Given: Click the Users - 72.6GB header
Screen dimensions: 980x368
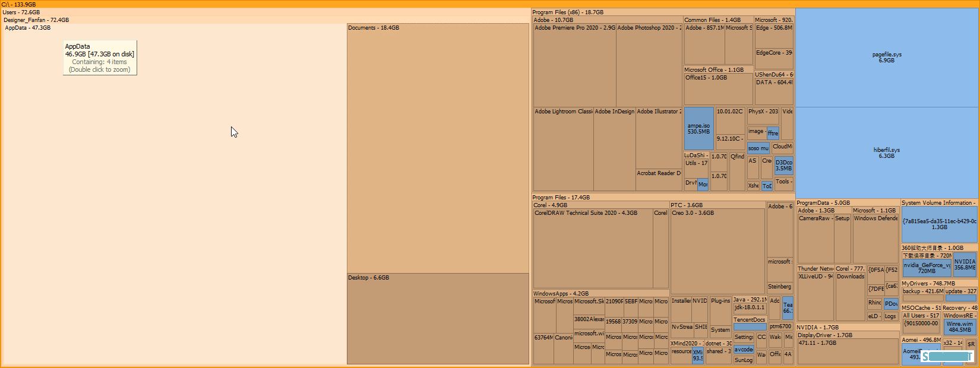Looking at the screenshot, I should tap(265, 12).
